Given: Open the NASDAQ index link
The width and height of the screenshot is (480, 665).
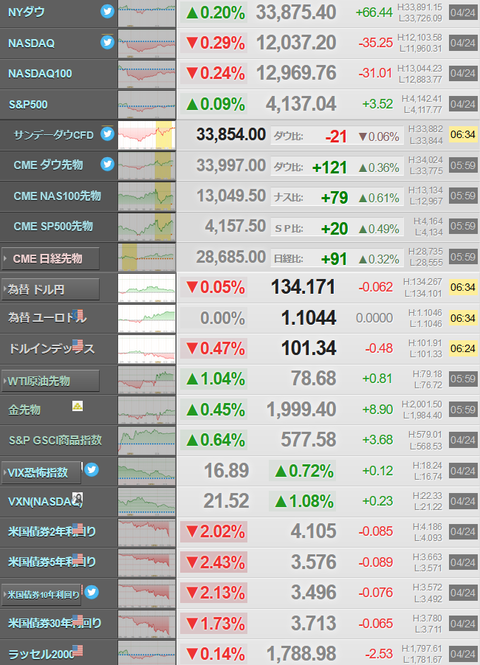Looking at the screenshot, I should [31, 43].
